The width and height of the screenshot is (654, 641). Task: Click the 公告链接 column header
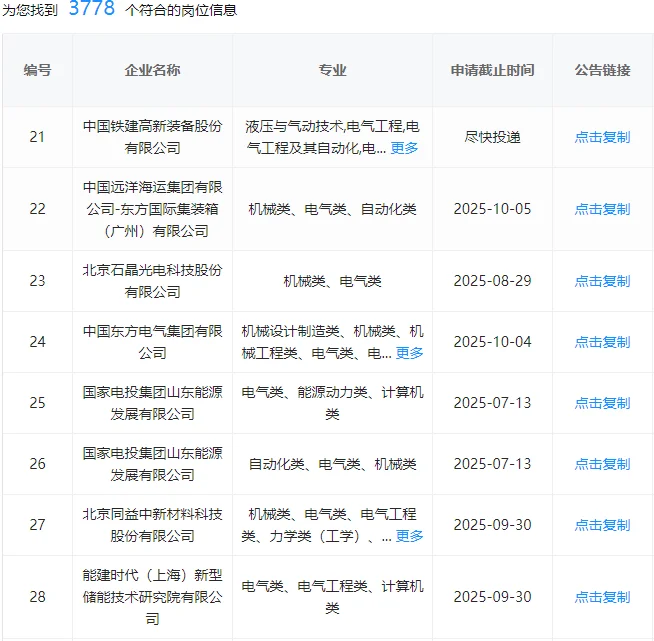(x=602, y=70)
